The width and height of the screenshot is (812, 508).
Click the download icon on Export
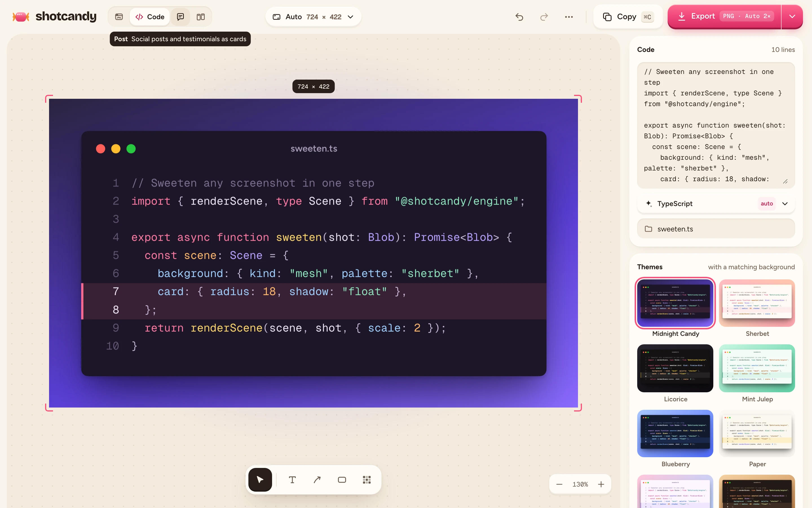click(681, 16)
